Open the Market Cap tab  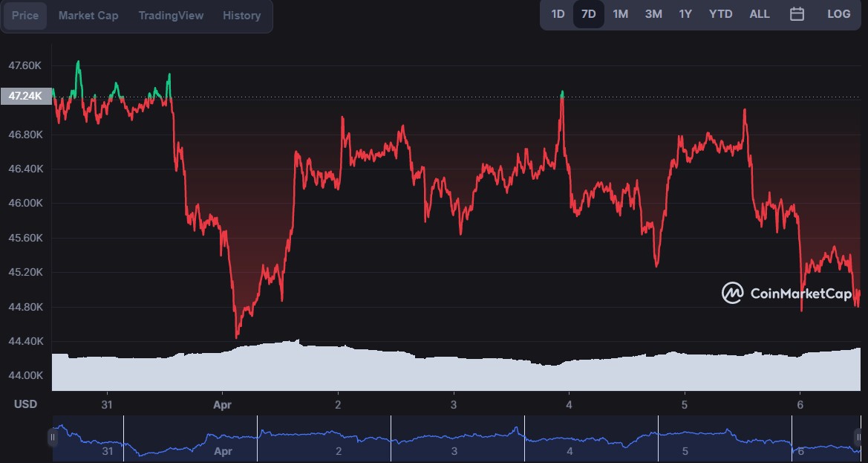(88, 16)
